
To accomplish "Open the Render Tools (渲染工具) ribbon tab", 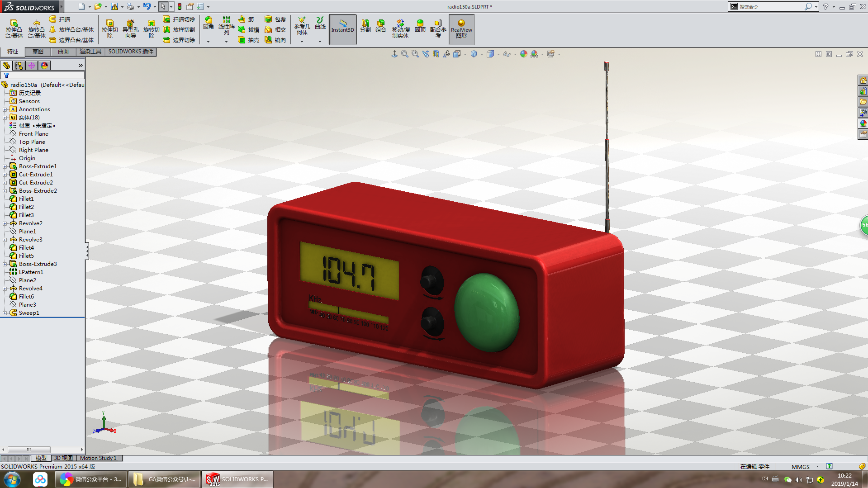I will tap(90, 52).
